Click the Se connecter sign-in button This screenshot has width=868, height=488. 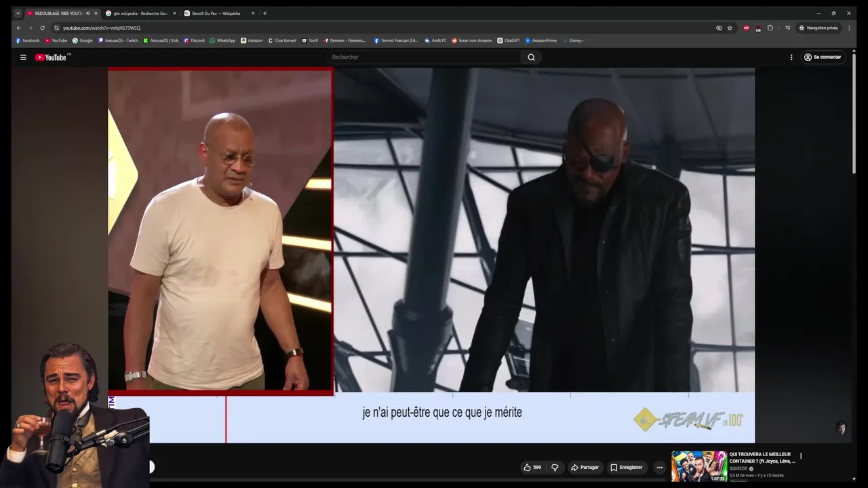pos(823,58)
